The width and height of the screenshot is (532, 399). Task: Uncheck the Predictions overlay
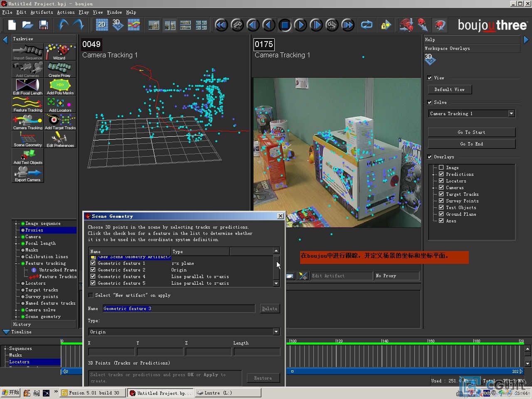(441, 174)
